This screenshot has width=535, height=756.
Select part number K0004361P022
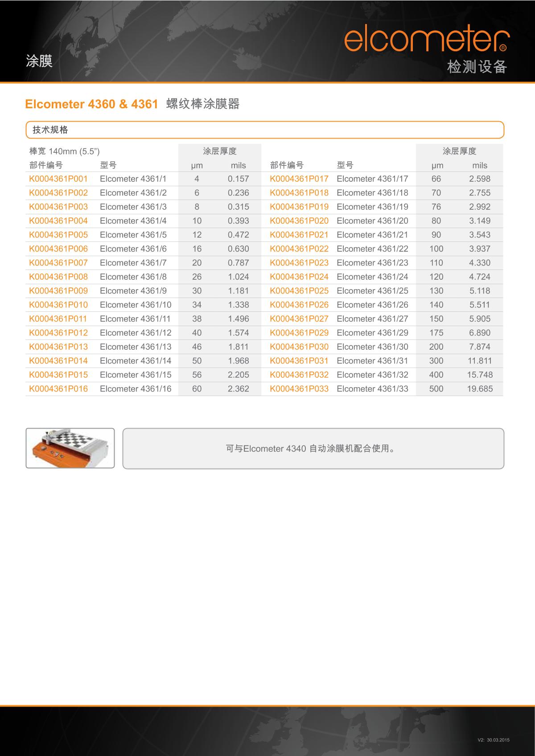299,249
